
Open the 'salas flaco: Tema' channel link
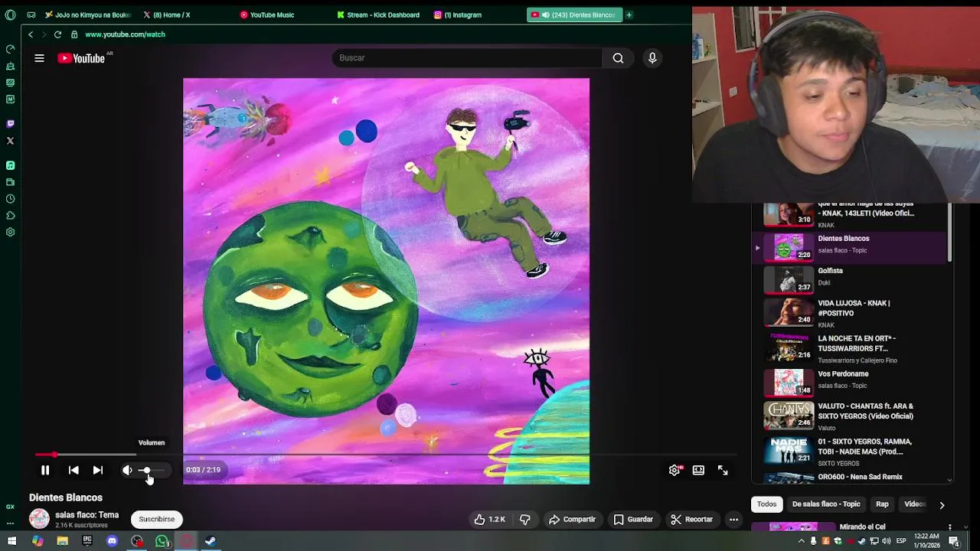click(87, 515)
